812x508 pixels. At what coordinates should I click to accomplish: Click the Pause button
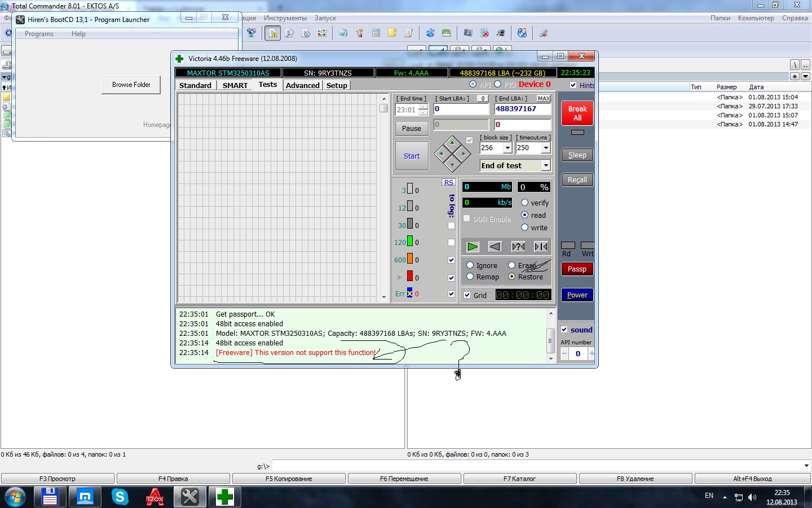click(412, 128)
